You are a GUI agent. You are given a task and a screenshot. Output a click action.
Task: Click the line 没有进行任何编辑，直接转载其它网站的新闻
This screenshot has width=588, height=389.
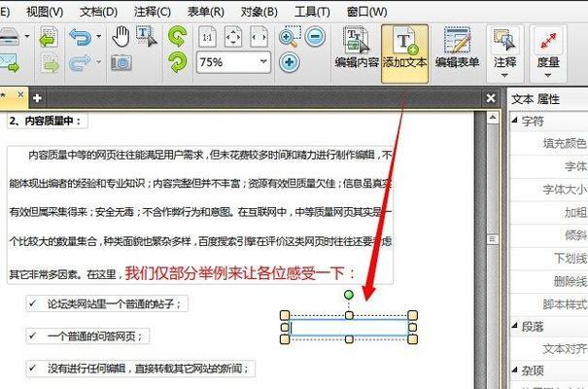click(x=145, y=369)
